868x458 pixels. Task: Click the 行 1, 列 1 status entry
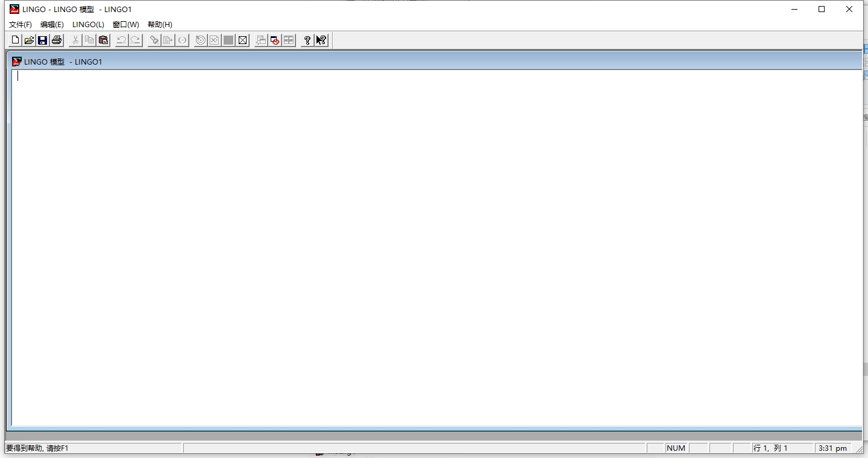coord(781,448)
